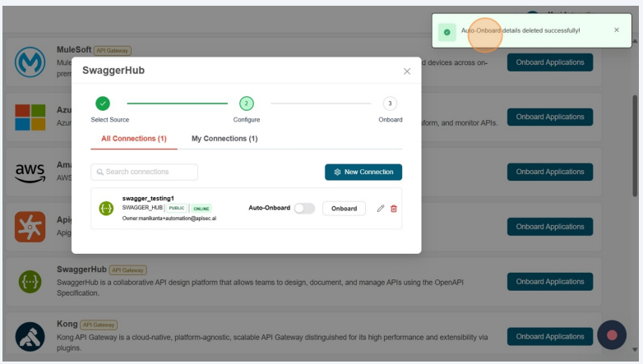The height and width of the screenshot is (364, 643).
Task: Click the Kong gateway logo icon
Action: point(30,336)
